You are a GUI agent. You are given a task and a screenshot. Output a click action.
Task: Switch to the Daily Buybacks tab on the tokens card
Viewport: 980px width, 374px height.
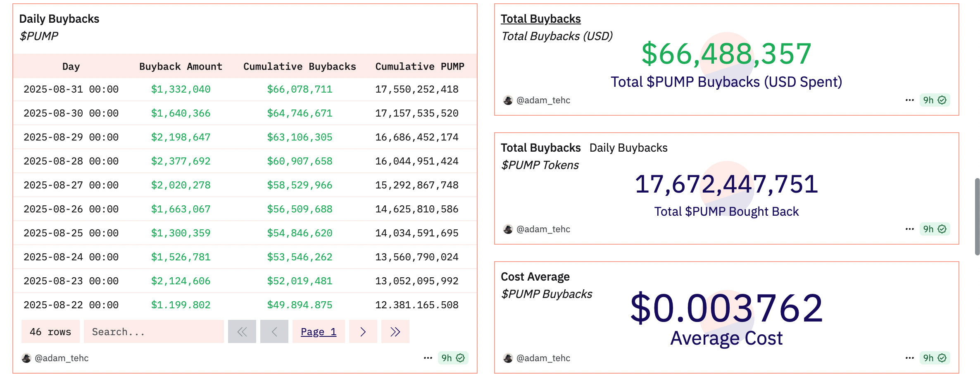click(x=628, y=148)
